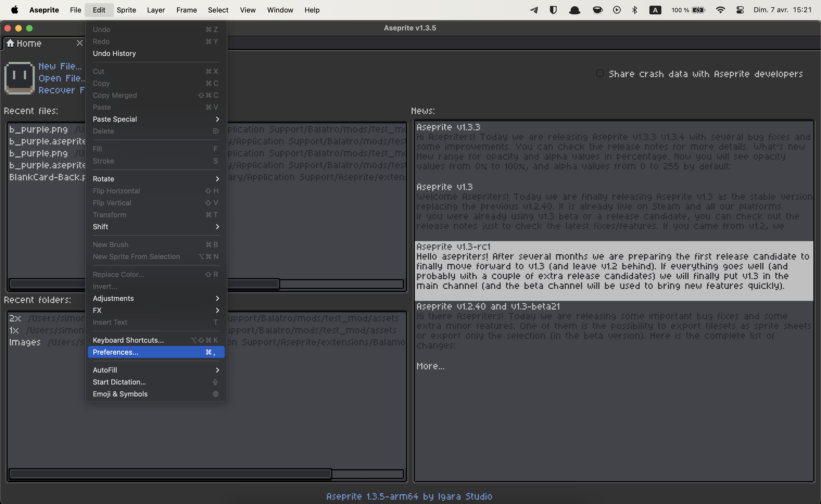
Task: Click More... under the news list
Action: (430, 366)
